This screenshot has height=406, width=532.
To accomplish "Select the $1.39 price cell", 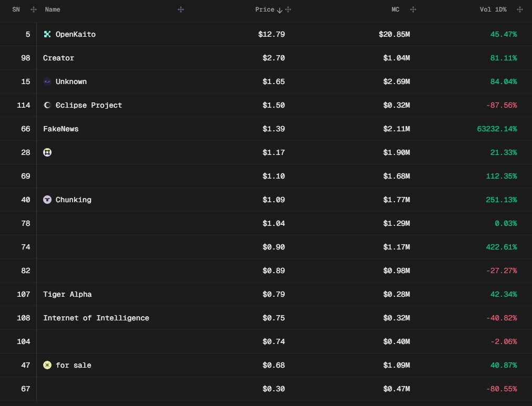I will (x=273, y=129).
